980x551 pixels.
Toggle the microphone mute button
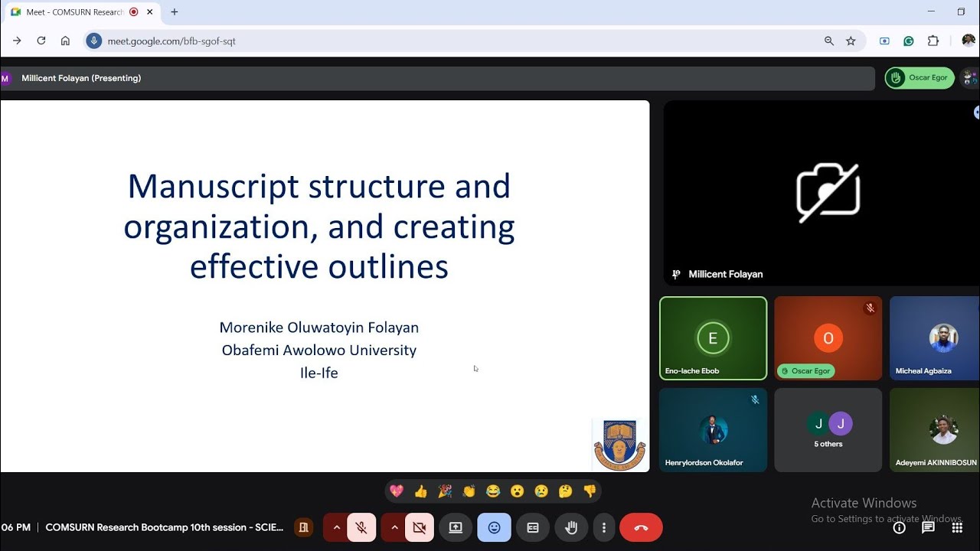pos(361,527)
